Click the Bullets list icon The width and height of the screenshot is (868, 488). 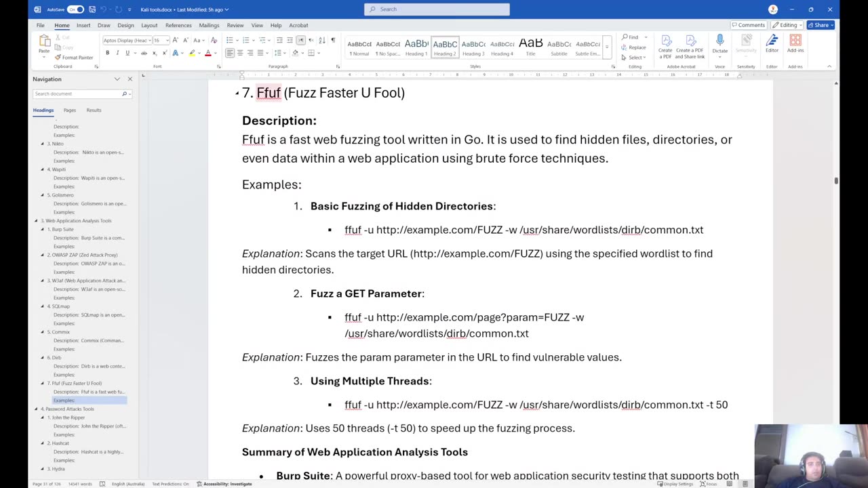click(229, 41)
